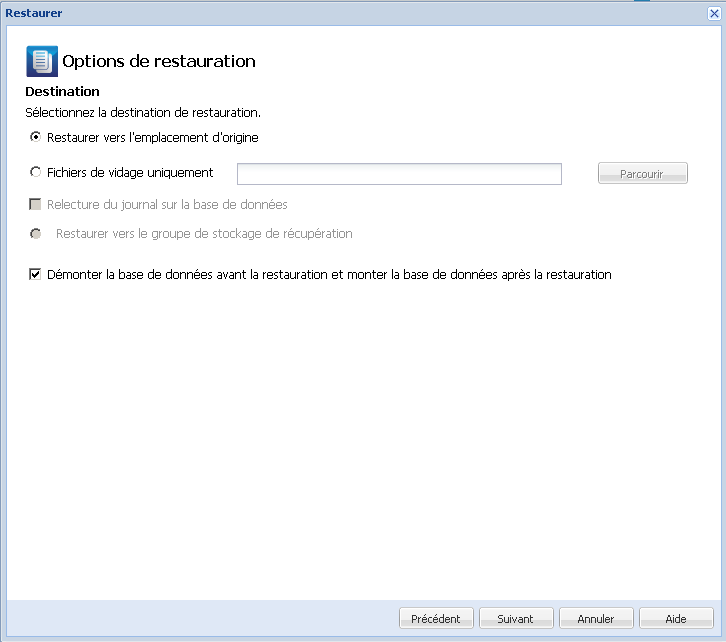Image resolution: width=726 pixels, height=642 pixels.
Task: Select Restaurer vers l'emplacement d'origine option
Action: [35, 137]
